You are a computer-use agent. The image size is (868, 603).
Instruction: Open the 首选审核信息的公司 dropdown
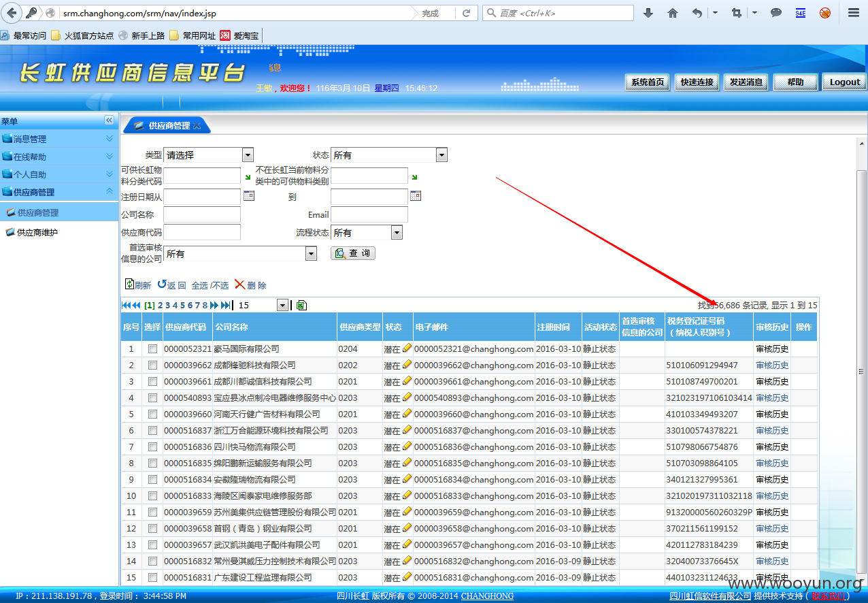[x=240, y=254]
